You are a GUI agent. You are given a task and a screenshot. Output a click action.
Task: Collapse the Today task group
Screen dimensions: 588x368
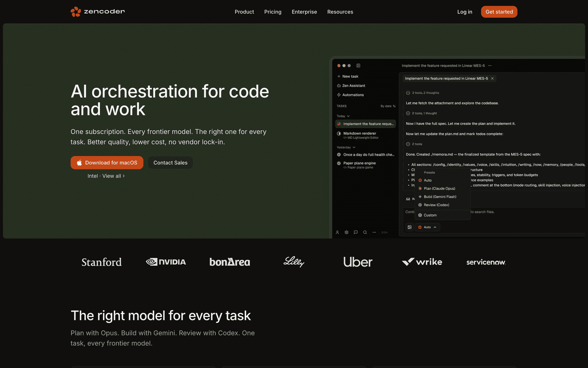[x=343, y=116]
